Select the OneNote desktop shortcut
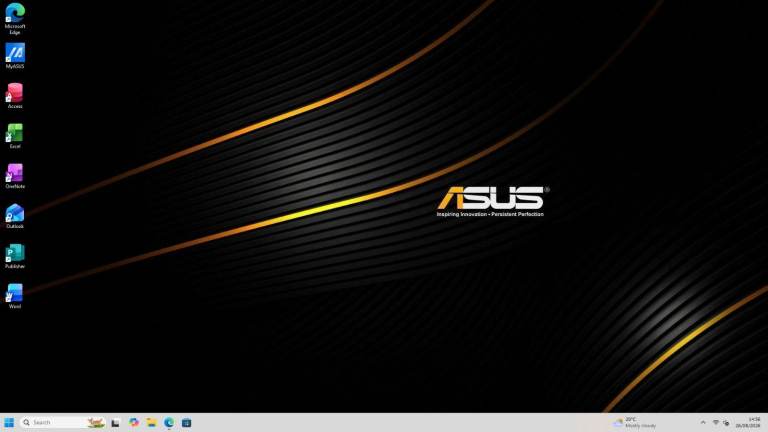This screenshot has height=432, width=768. pos(15,176)
